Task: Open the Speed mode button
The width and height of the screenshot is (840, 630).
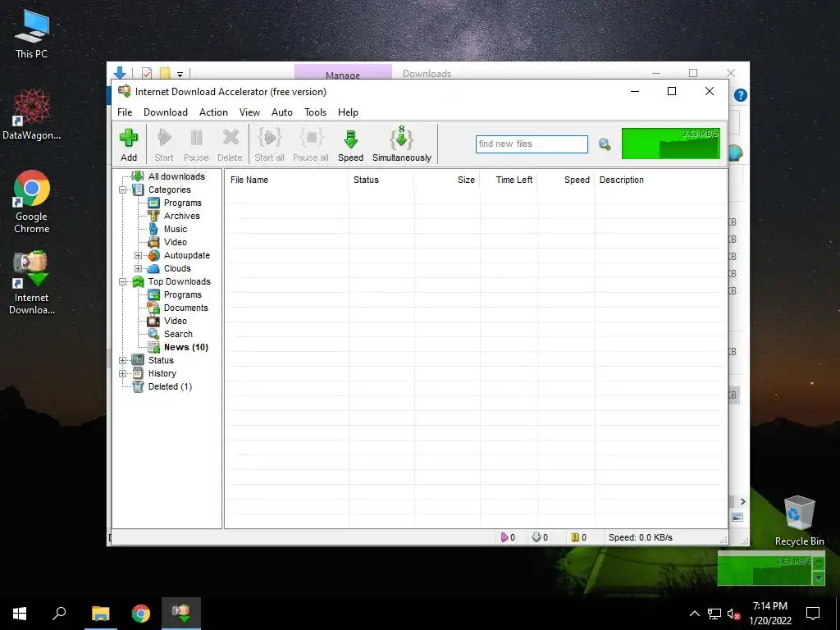Action: coord(350,144)
